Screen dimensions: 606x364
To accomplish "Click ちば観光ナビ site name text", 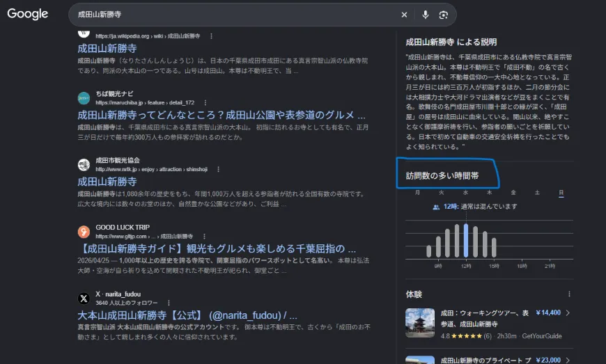I will coord(114,94).
